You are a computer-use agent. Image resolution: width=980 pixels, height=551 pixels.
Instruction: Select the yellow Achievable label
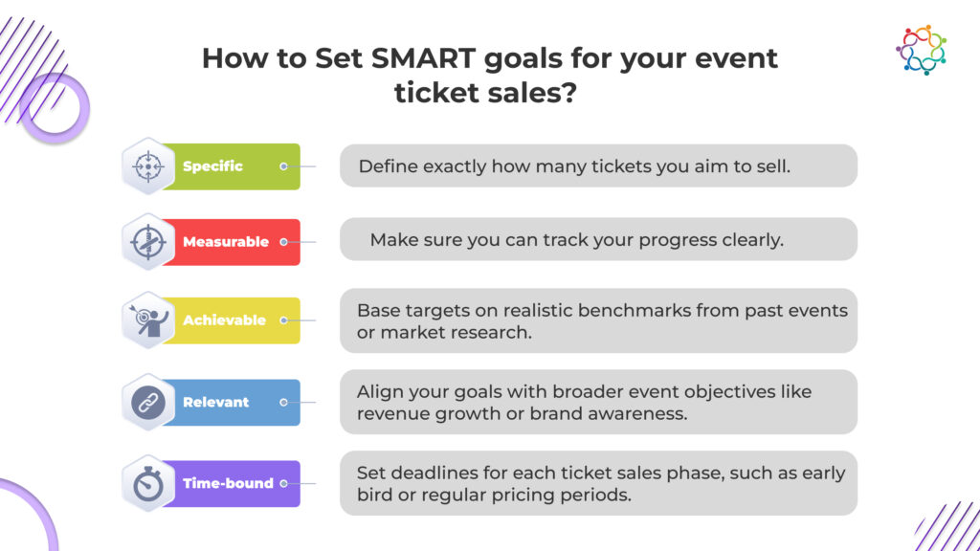232,320
